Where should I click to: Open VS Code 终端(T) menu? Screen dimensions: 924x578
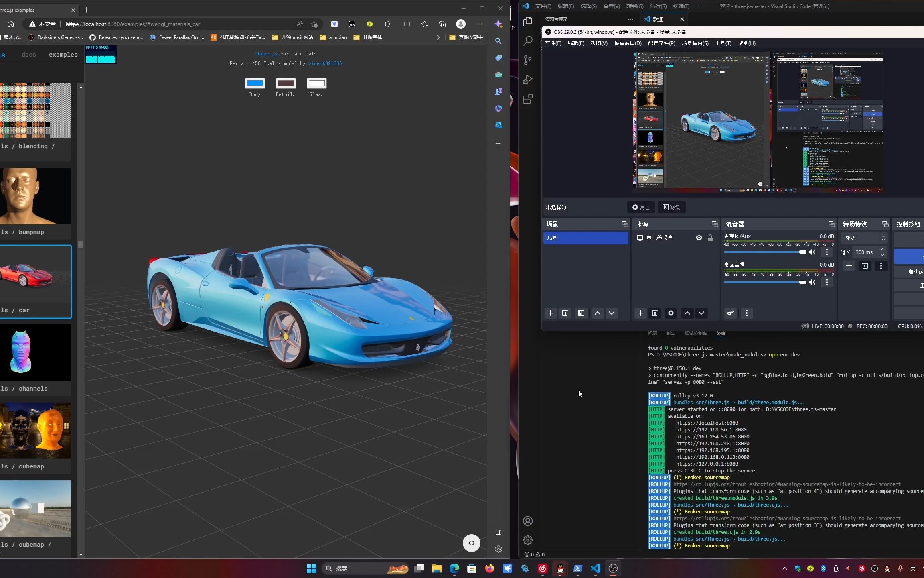681,6
